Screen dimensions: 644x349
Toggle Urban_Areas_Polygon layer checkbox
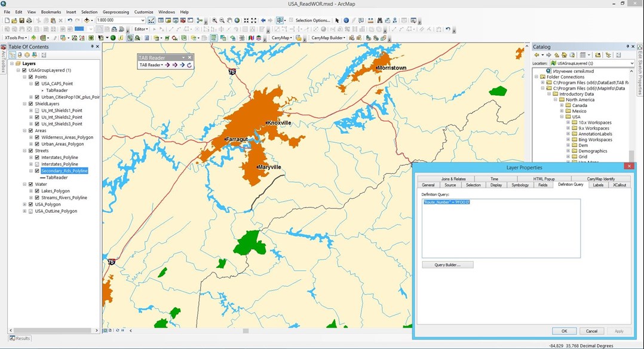(x=38, y=144)
